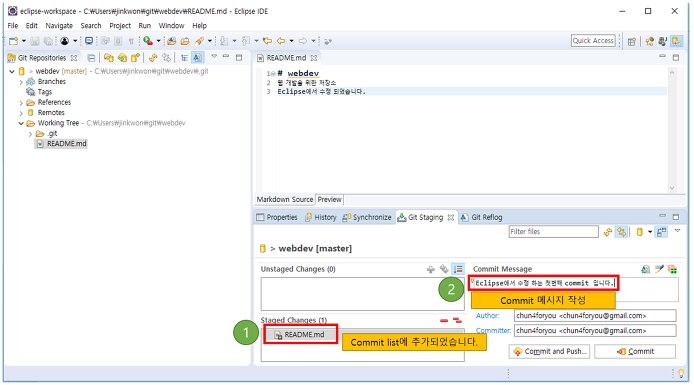Switch to the Preview tab in editor
The width and height of the screenshot is (694, 385).
pos(329,200)
